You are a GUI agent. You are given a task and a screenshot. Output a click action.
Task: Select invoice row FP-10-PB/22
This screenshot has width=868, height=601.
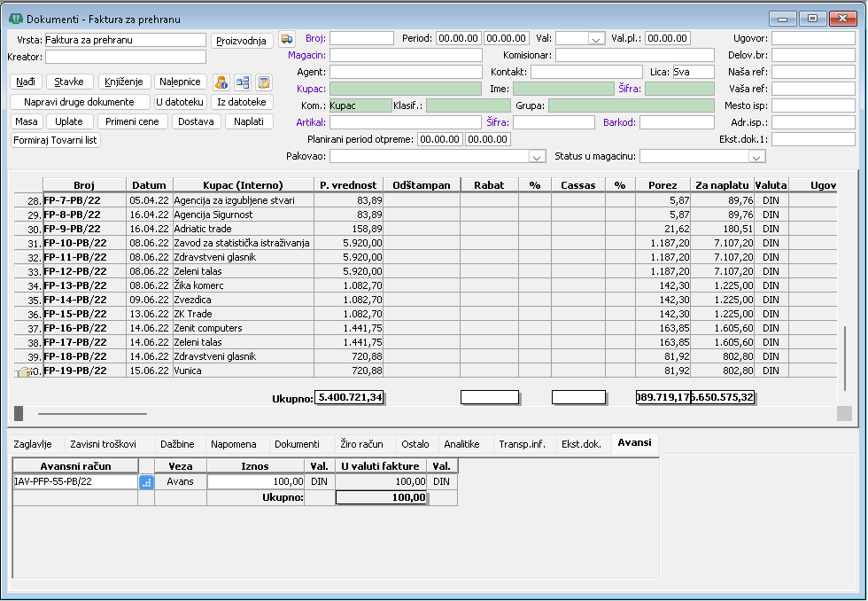click(x=425, y=243)
